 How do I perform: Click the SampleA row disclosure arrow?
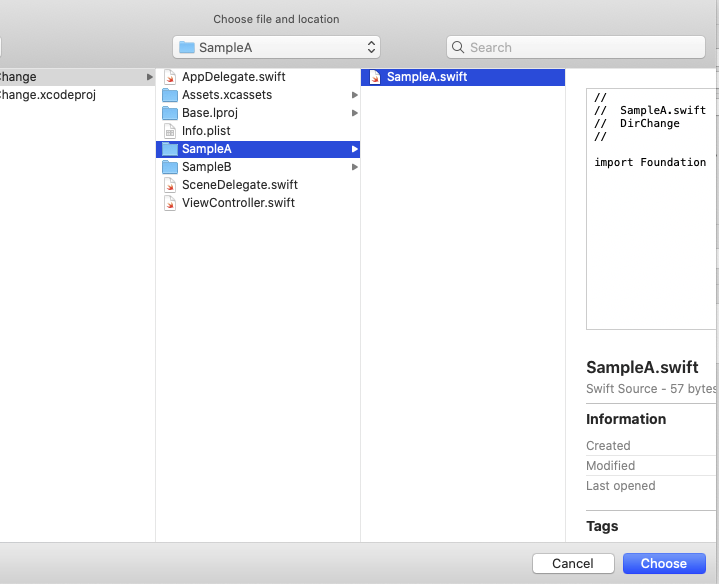pyautogui.click(x=354, y=149)
